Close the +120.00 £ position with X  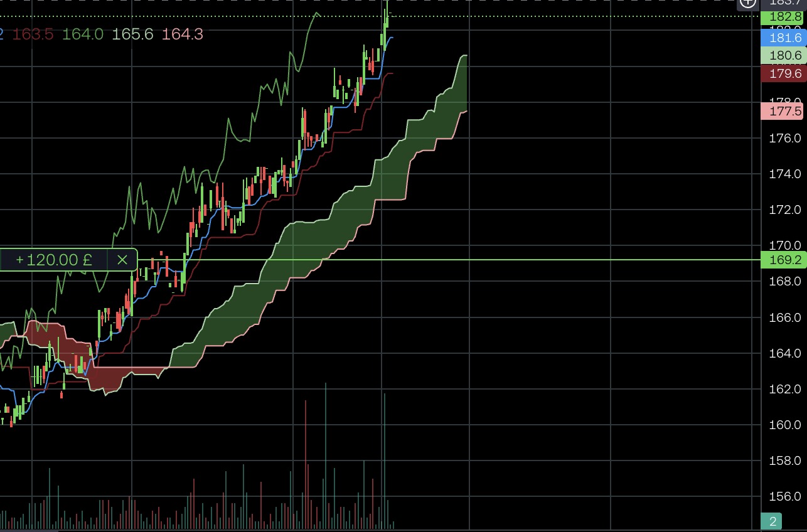(122, 260)
